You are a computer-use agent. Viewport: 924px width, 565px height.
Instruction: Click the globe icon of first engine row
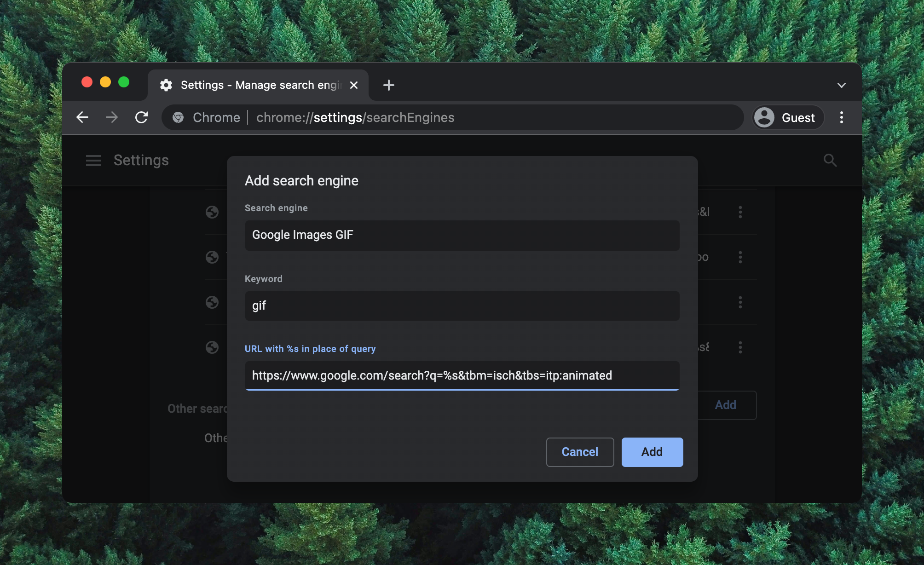pyautogui.click(x=212, y=212)
